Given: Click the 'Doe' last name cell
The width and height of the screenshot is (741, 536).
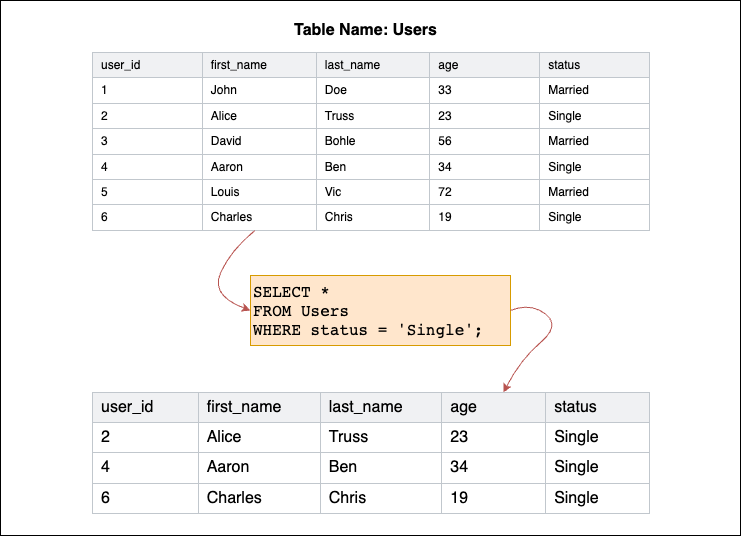Looking at the screenshot, I should (336, 90).
